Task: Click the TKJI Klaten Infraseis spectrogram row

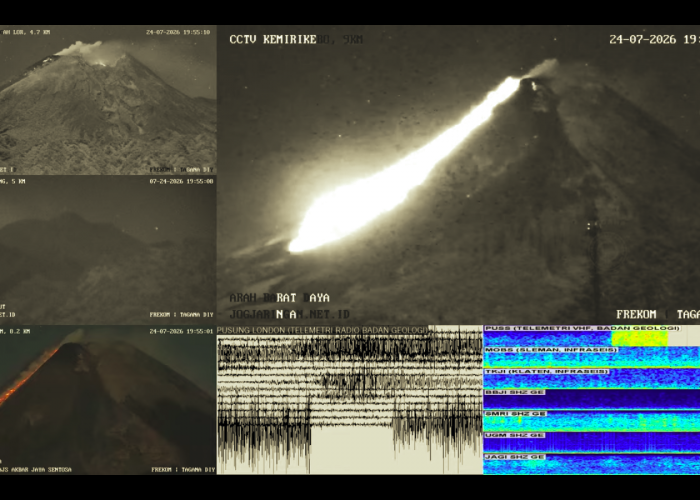Action: pos(592,379)
